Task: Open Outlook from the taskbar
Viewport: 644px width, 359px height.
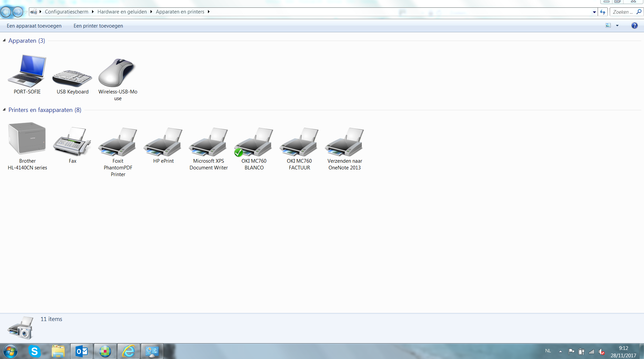Action: coord(82,351)
